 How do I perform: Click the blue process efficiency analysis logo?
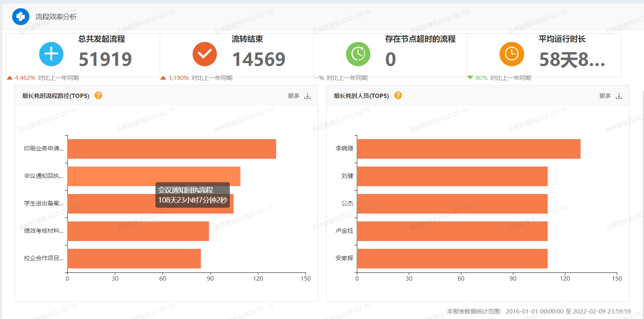(21, 16)
